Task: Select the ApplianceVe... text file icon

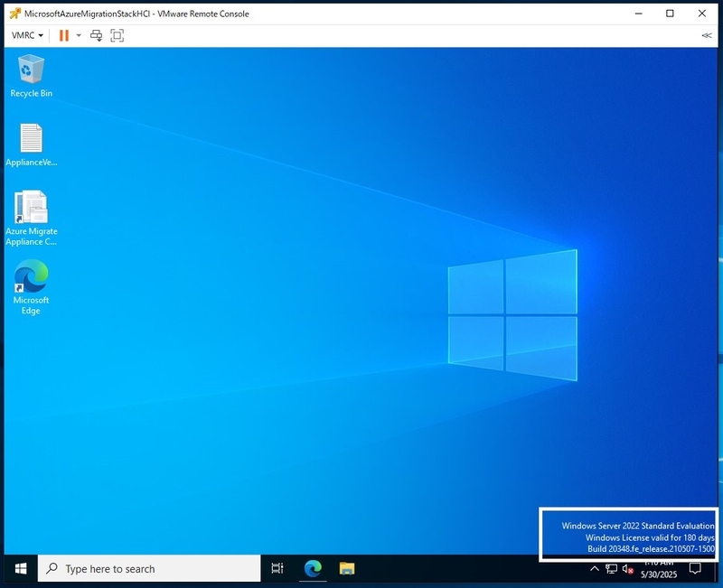Action: tap(31, 145)
